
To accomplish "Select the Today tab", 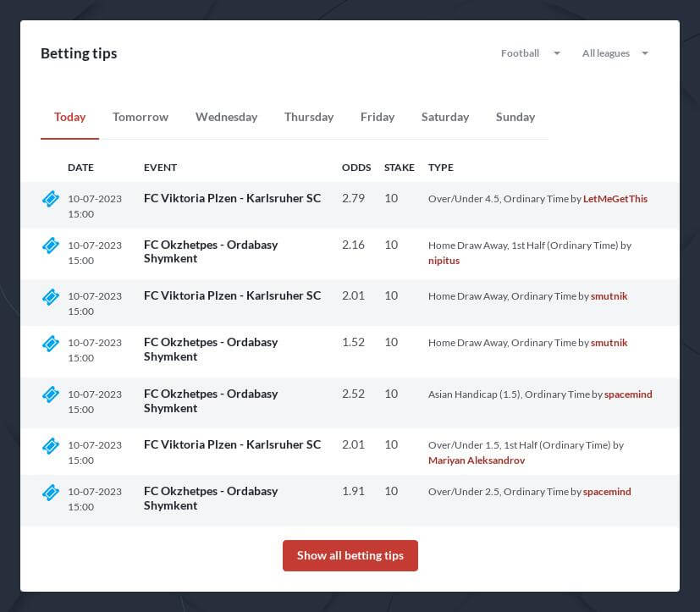I will 69,117.
